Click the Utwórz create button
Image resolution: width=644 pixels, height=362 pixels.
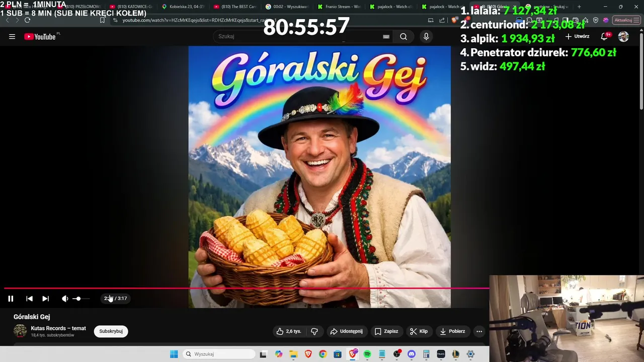coord(577,36)
